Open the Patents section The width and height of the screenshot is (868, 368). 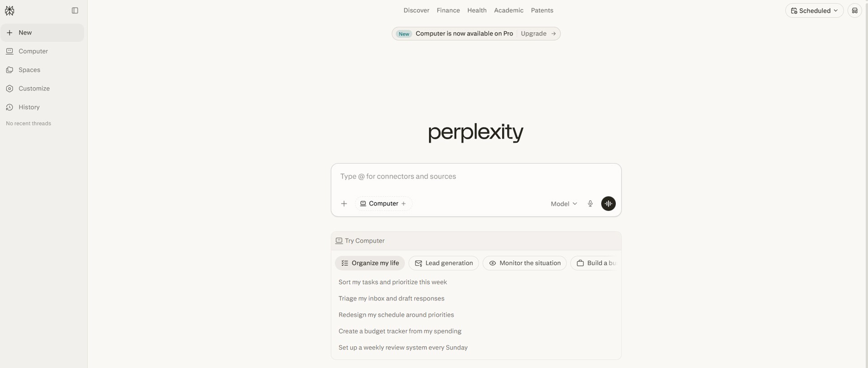click(542, 10)
